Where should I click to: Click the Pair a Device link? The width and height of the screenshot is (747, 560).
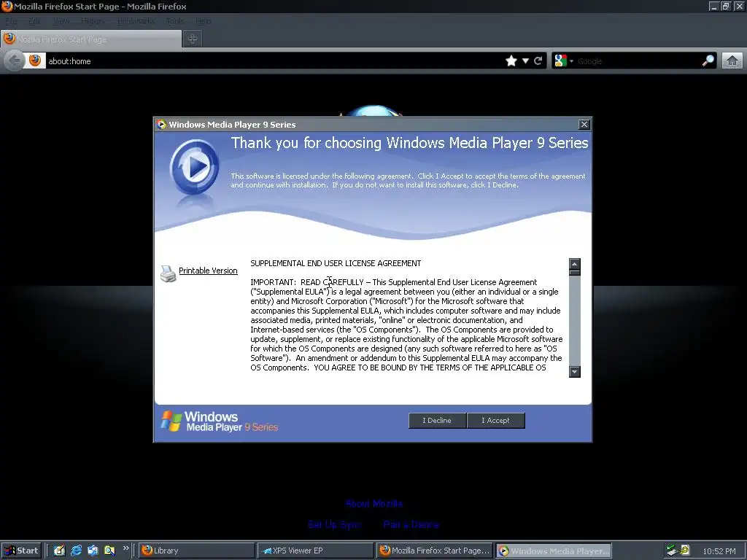coord(411,525)
